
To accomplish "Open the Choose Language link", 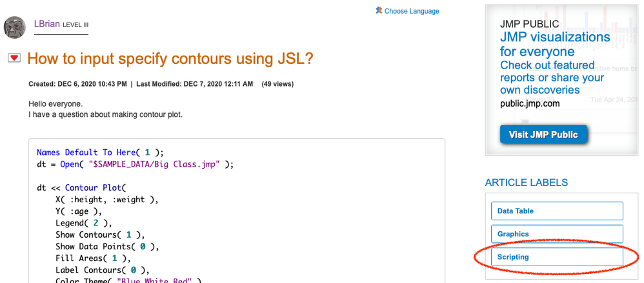I will point(412,11).
